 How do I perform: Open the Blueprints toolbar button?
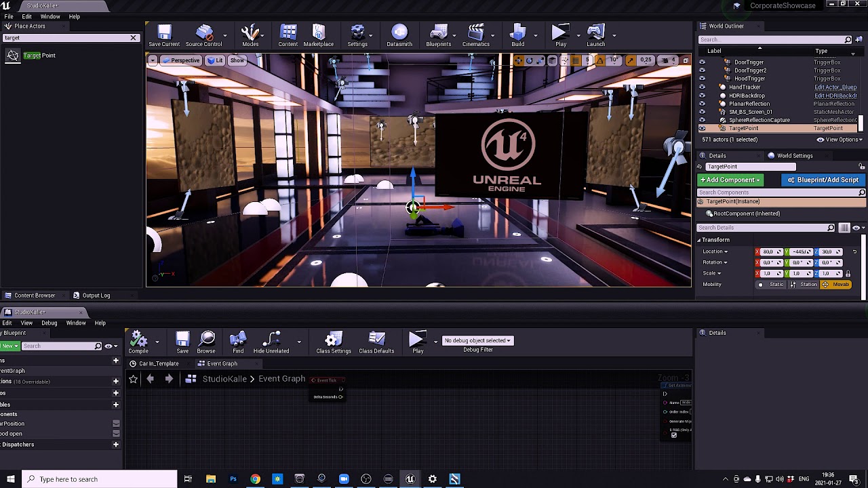click(438, 36)
